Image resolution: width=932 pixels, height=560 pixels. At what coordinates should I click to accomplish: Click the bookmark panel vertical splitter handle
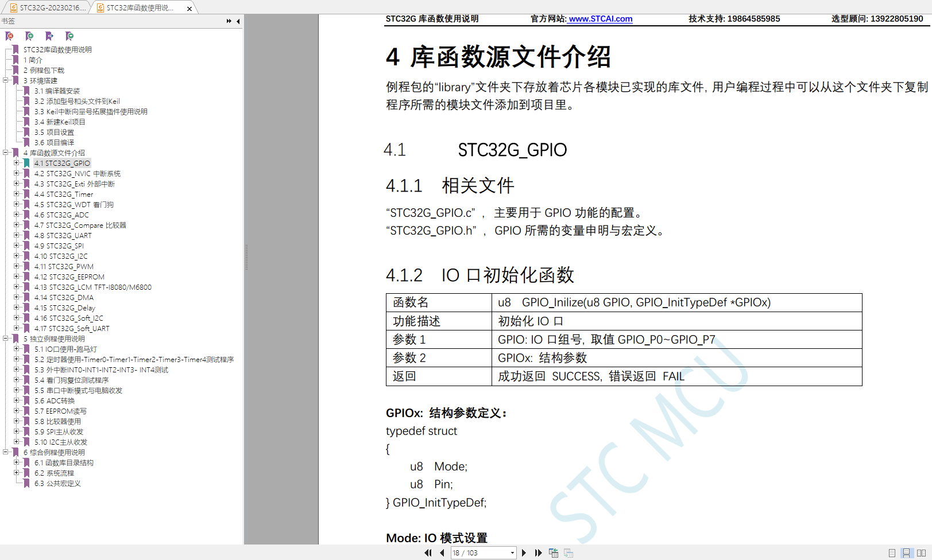pyautogui.click(x=246, y=257)
